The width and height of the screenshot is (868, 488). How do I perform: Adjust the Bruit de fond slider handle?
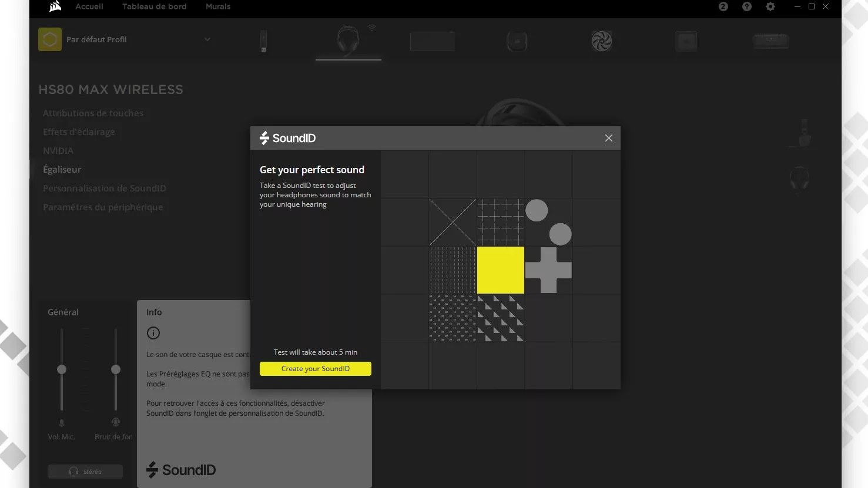coord(116,369)
